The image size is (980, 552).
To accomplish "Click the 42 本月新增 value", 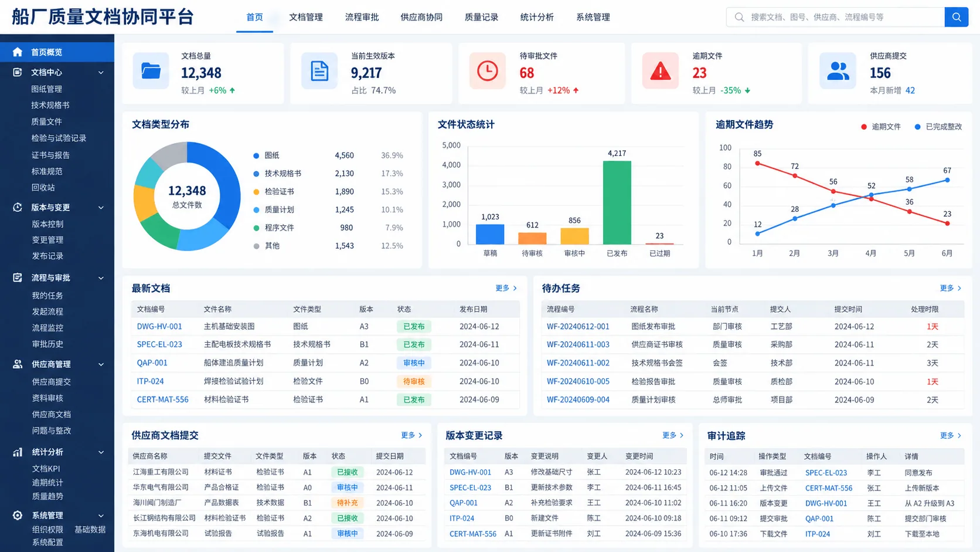I will 910,90.
